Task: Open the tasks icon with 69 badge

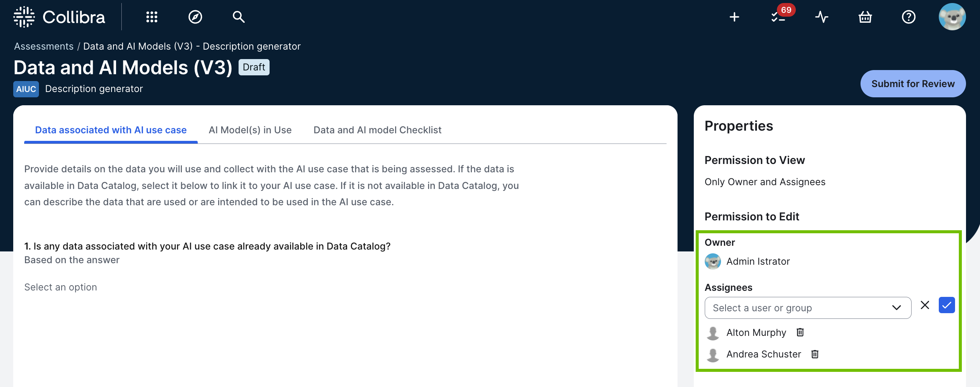Action: pos(778,17)
